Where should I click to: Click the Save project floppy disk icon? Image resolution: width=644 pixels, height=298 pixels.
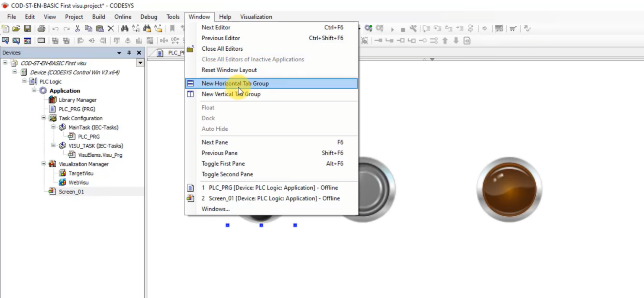[x=27, y=29]
